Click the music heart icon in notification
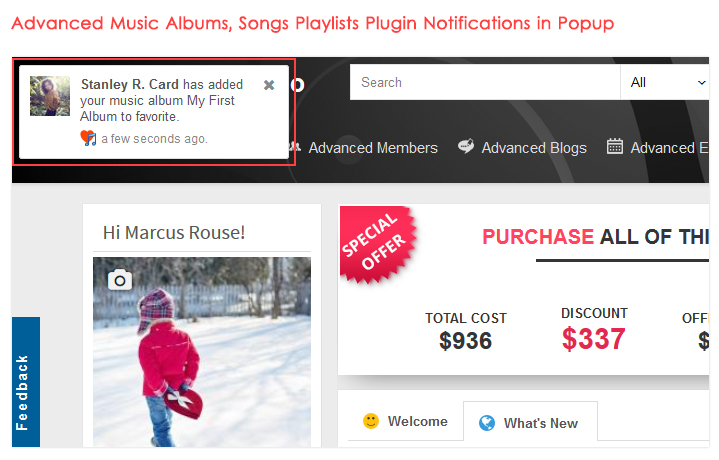The height and width of the screenshot is (460, 719). tap(89, 138)
